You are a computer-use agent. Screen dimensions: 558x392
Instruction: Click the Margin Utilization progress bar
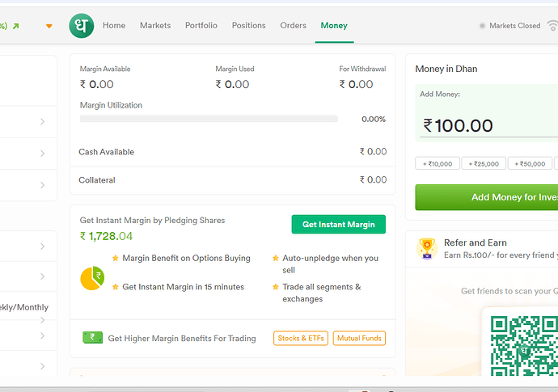[x=209, y=119]
